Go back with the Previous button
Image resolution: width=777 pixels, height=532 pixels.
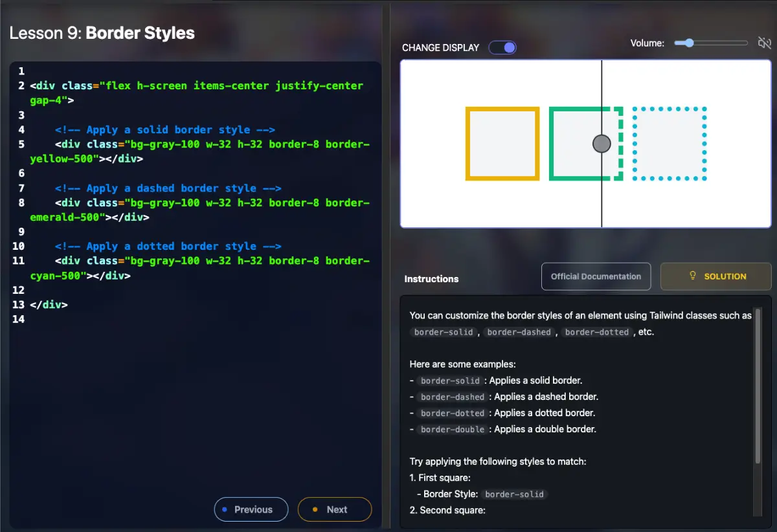(251, 509)
